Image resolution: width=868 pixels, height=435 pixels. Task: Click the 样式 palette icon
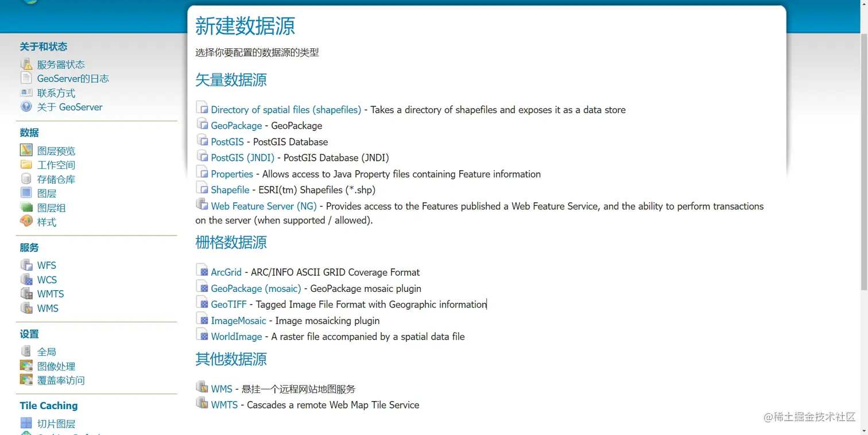(x=26, y=221)
